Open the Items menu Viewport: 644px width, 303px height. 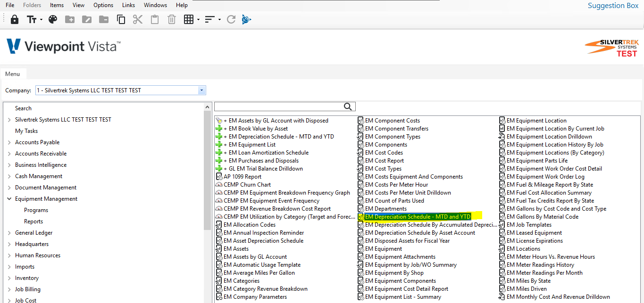point(57,5)
